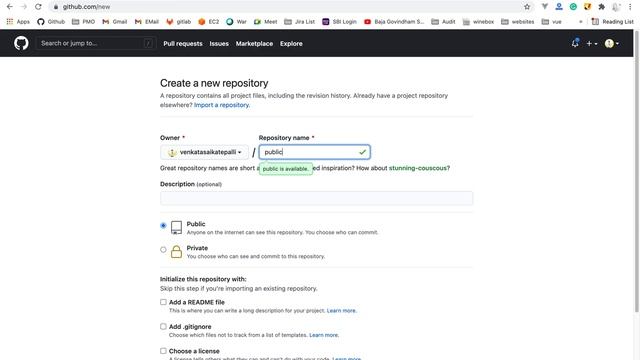The width and height of the screenshot is (640, 360).
Task: Open Issues in header
Action: pos(219,43)
